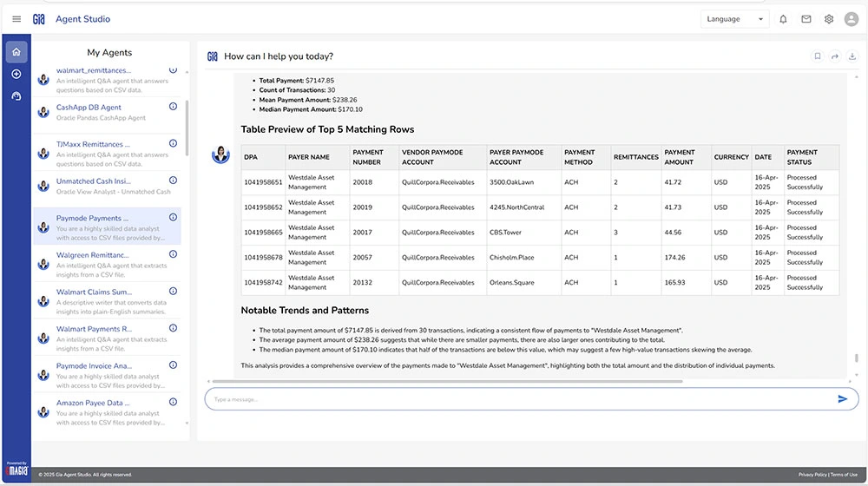
Task: Send the message with the arrow button
Action: 842,399
